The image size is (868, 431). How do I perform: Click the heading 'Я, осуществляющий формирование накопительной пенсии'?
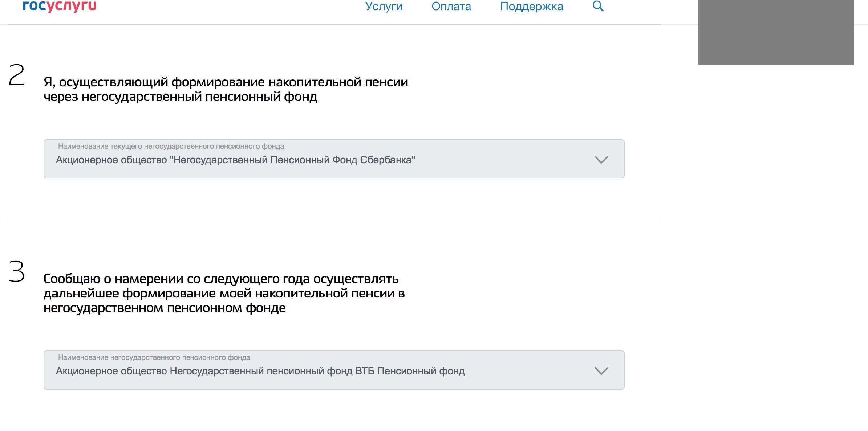pyautogui.click(x=226, y=82)
